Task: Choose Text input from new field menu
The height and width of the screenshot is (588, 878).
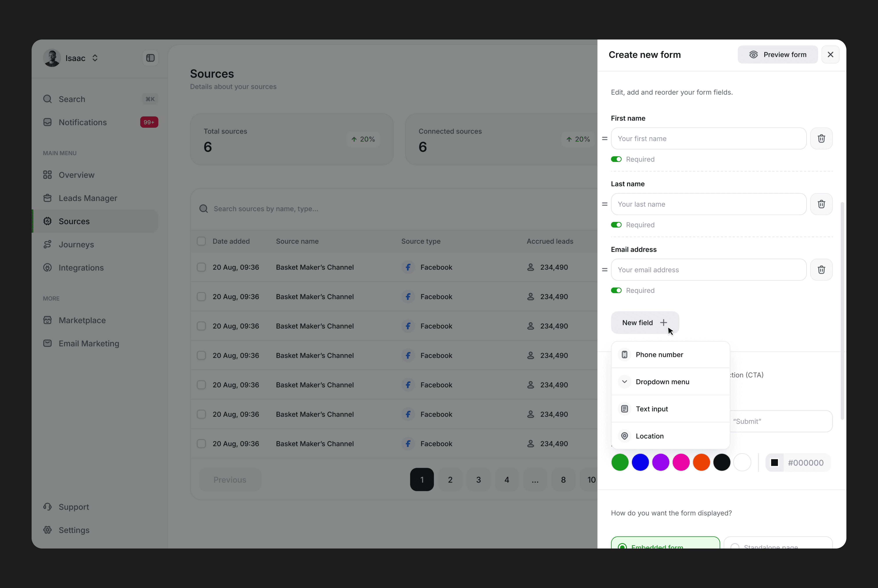Action: tap(671, 409)
